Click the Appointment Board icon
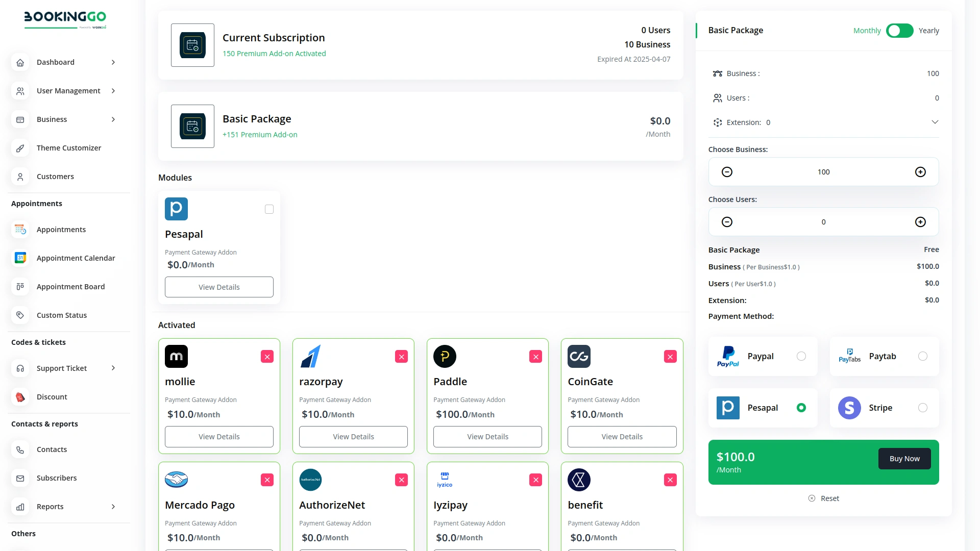This screenshot has height=551, width=980. pyautogui.click(x=20, y=286)
